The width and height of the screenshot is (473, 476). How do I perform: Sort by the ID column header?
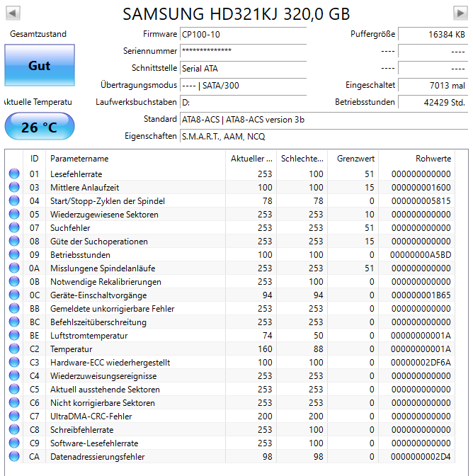tap(34, 159)
